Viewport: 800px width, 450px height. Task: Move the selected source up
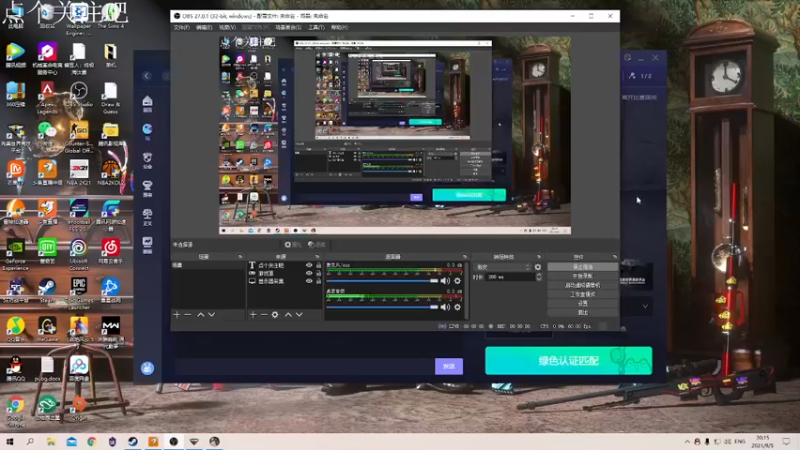pos(288,315)
